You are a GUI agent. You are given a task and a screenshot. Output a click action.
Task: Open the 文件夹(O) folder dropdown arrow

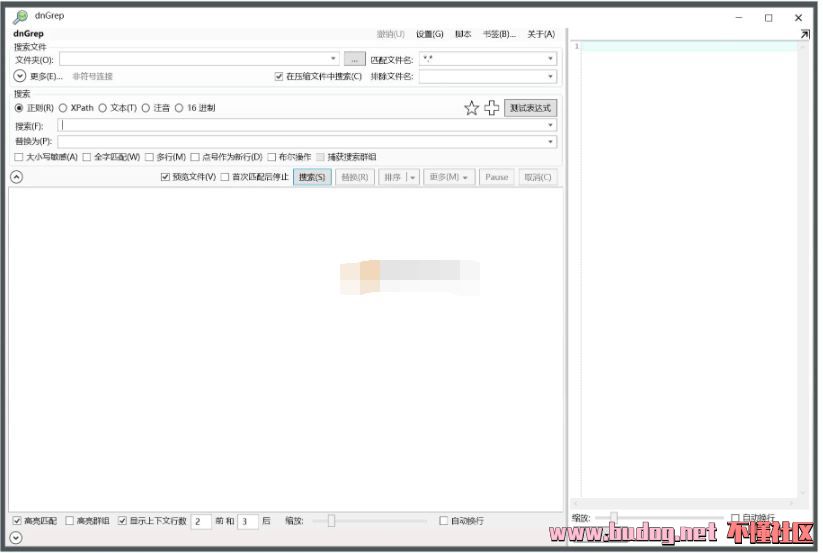[335, 59]
